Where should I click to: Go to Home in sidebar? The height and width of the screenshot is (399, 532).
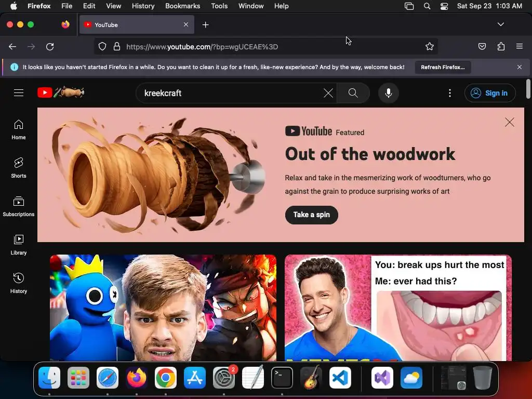click(x=19, y=130)
